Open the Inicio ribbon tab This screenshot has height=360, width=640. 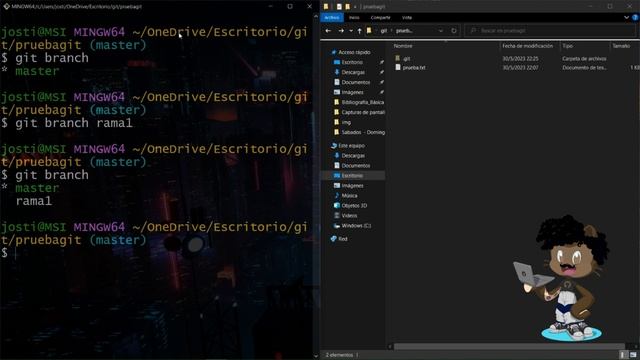click(354, 18)
